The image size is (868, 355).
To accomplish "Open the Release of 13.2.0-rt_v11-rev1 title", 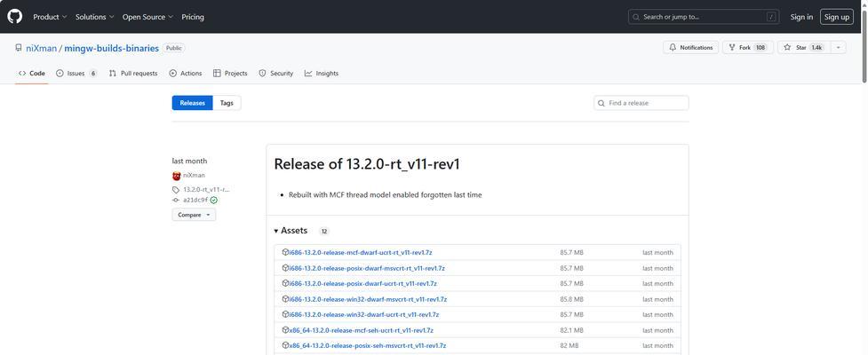I will click(x=367, y=164).
